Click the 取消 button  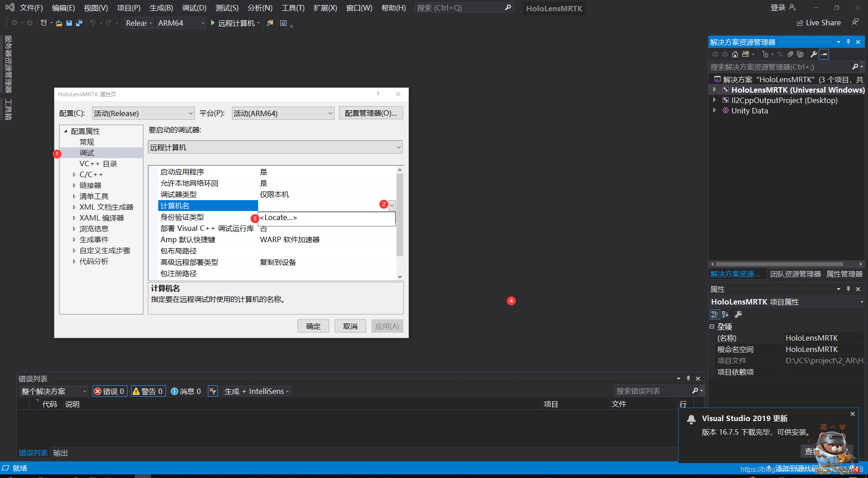coord(350,326)
